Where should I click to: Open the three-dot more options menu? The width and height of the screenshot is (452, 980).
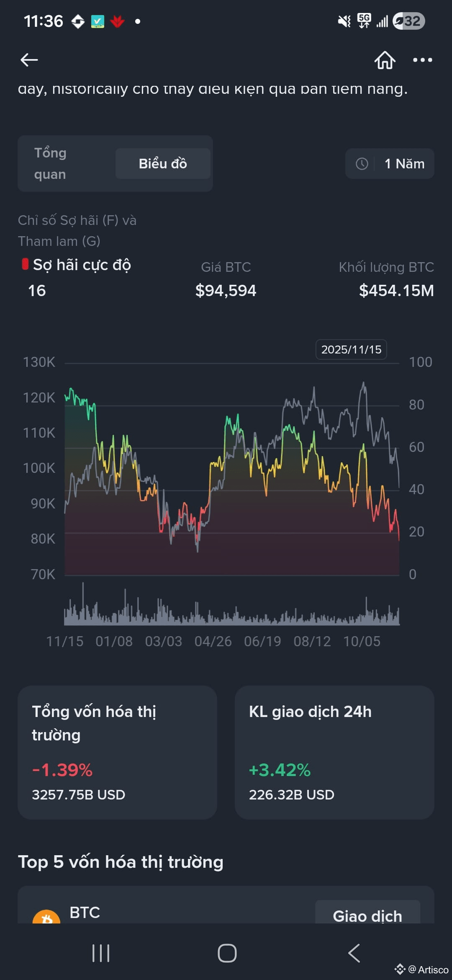click(423, 60)
